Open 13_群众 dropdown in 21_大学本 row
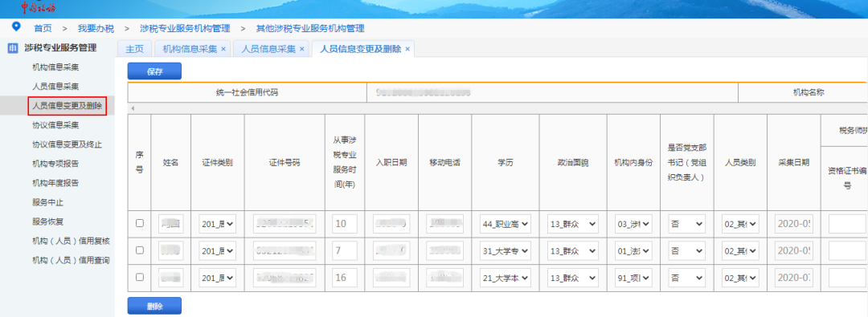Viewport: 868px width, 317px height. pyautogui.click(x=573, y=278)
